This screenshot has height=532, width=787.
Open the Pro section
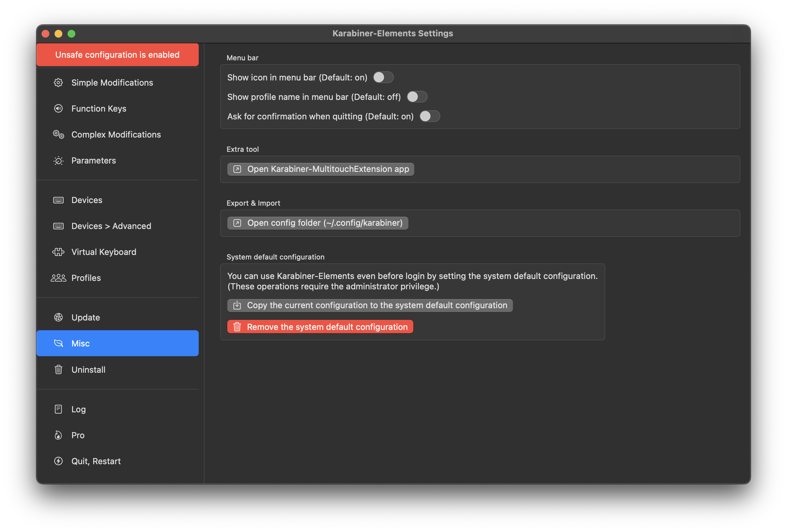(x=118, y=435)
